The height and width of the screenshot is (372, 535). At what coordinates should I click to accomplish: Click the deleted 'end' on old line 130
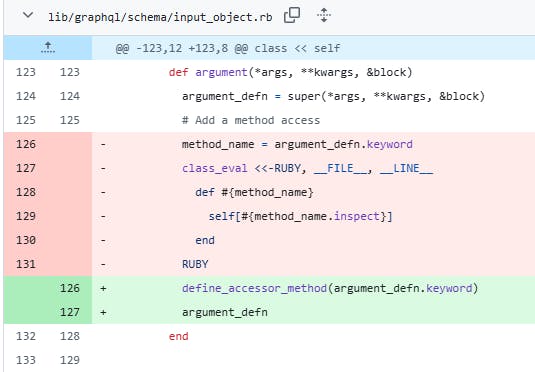click(x=205, y=240)
